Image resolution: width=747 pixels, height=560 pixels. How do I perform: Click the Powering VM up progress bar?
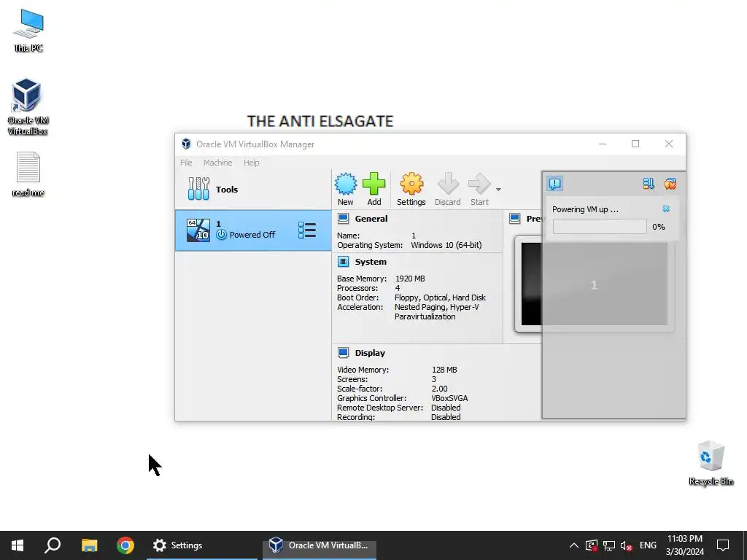[600, 227]
